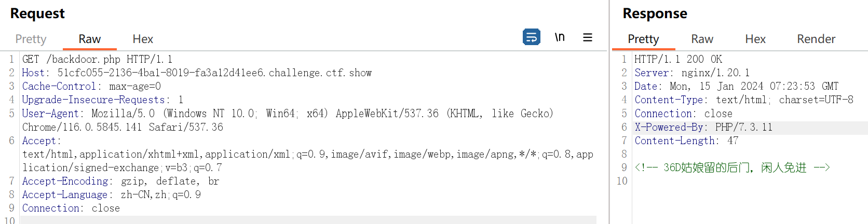The height and width of the screenshot is (224, 868).
Task: Show the Response Hex view
Action: click(x=755, y=39)
